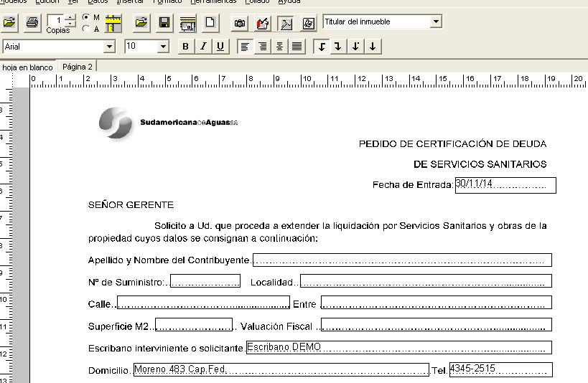The width and height of the screenshot is (588, 383).
Task: Click the DE SERVICIOS SANITARIOS heading
Action: coord(480,164)
